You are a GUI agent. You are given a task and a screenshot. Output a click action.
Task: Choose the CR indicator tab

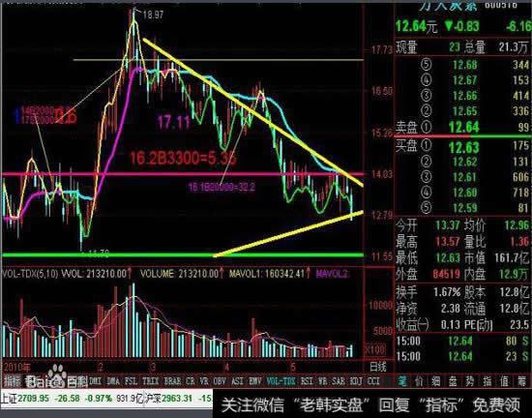(191, 381)
